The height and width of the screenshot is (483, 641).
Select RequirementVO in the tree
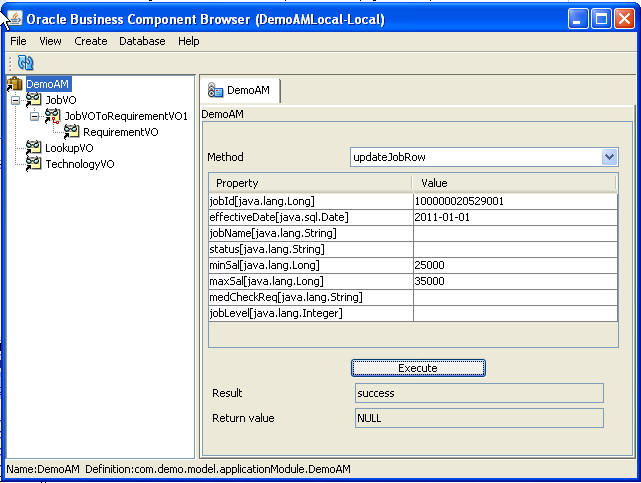[x=121, y=132]
